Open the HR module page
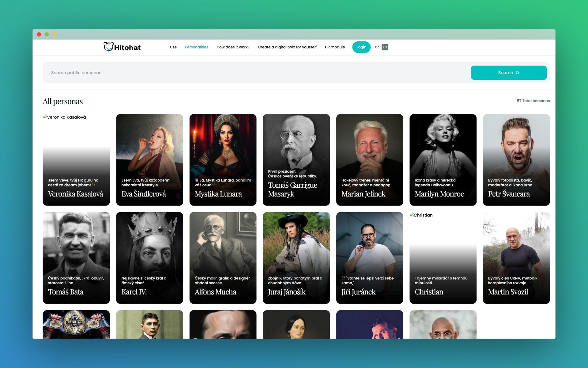Viewport: 588px width, 368px height. [x=335, y=47]
